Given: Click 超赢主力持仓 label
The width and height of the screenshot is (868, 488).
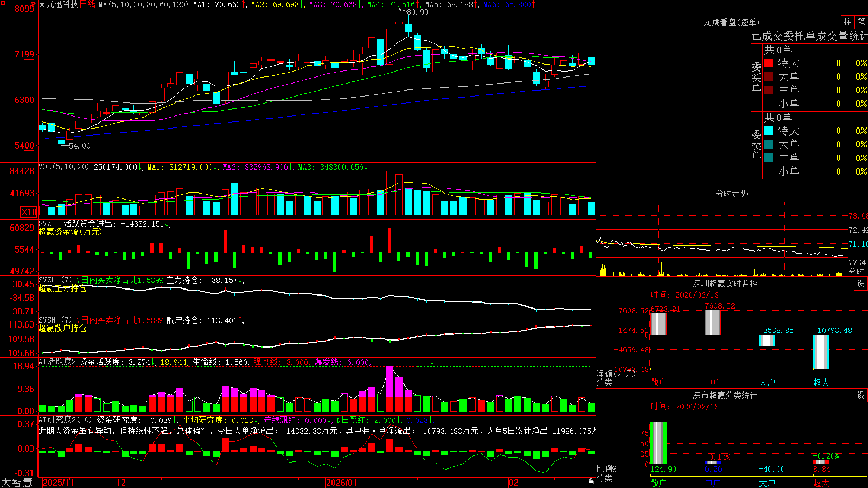Looking at the screenshot, I should pyautogui.click(x=62, y=288).
